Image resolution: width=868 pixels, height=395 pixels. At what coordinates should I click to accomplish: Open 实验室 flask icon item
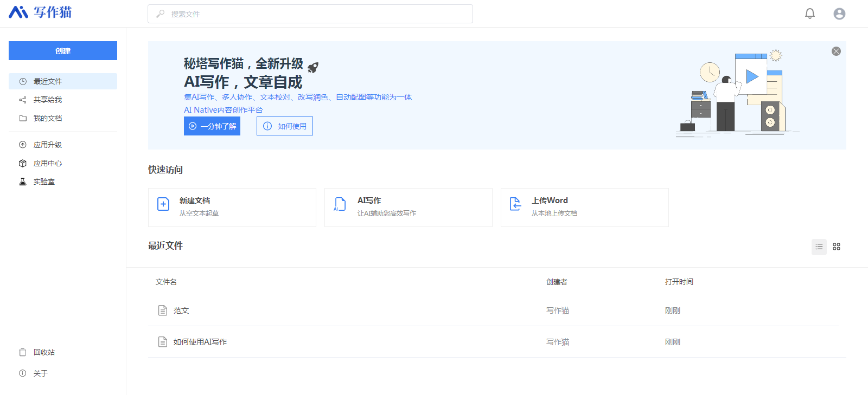coord(43,182)
